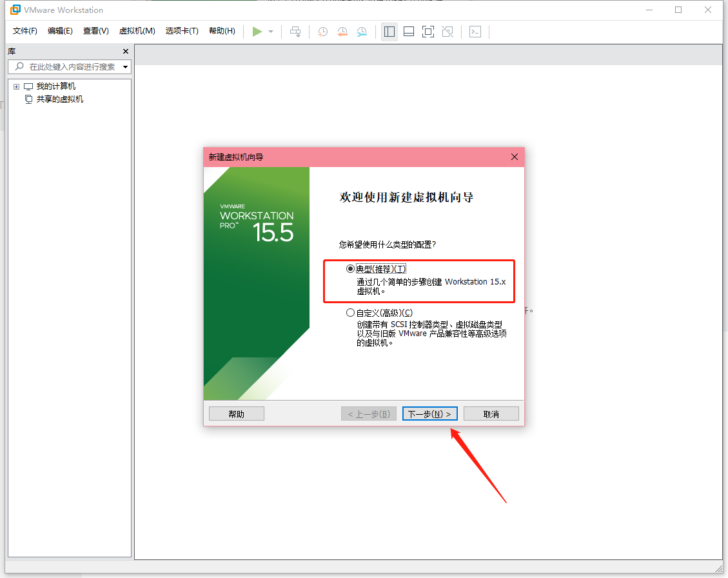728x578 pixels.
Task: Click the Send Ctrl+Alt+Del toolbar icon
Action: (x=295, y=32)
